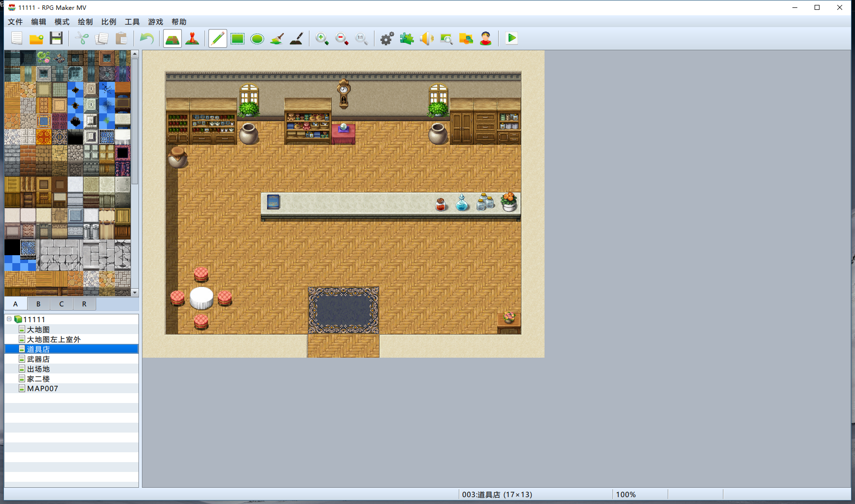Save the project with the floppy disk icon
Screen dimensions: 855x504
[56, 38]
